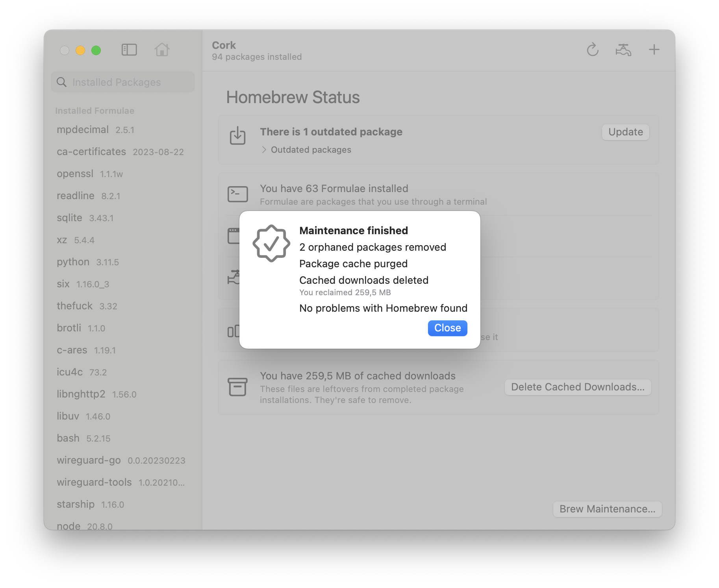The width and height of the screenshot is (719, 588).
Task: Select ca-certificates package in sidebar
Action: (x=123, y=152)
